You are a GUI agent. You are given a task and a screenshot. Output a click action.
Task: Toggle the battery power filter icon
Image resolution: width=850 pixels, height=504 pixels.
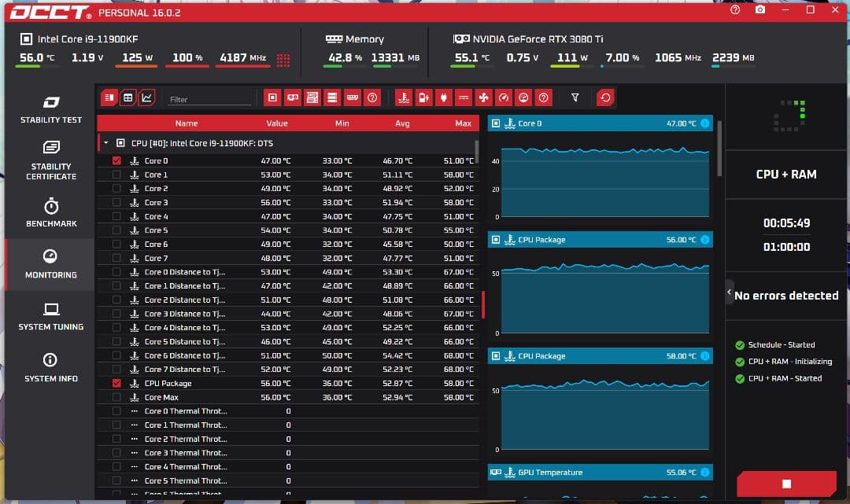click(x=424, y=98)
